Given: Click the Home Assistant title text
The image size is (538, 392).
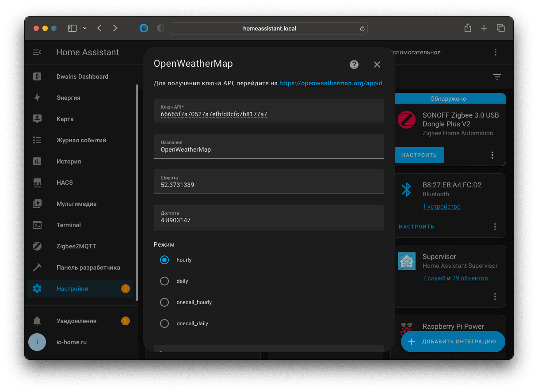Looking at the screenshot, I should click(x=88, y=52).
